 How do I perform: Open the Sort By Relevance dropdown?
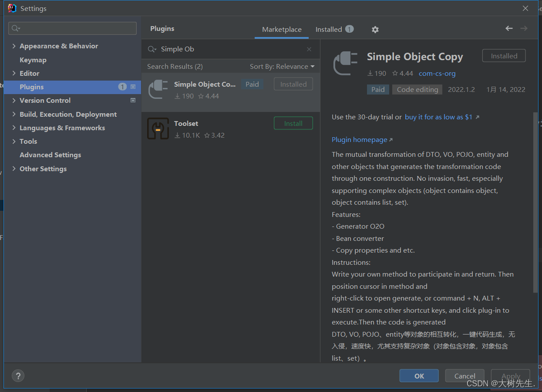282,67
